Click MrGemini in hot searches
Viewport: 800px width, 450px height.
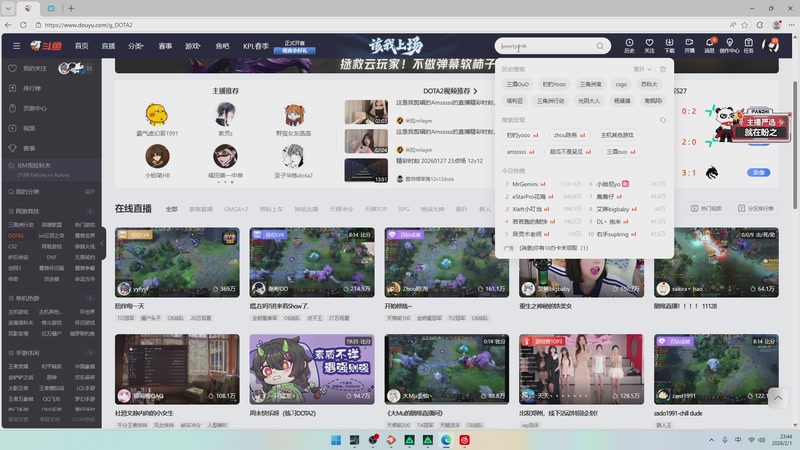coord(525,184)
